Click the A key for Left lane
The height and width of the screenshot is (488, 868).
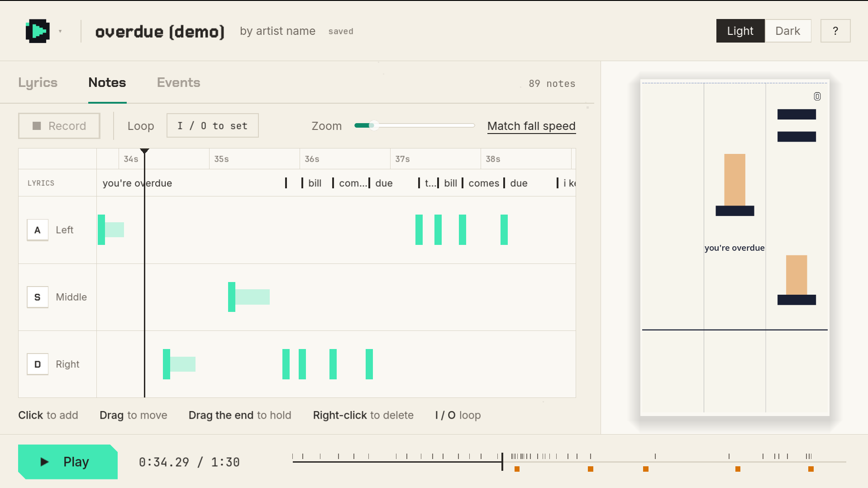[x=38, y=230]
